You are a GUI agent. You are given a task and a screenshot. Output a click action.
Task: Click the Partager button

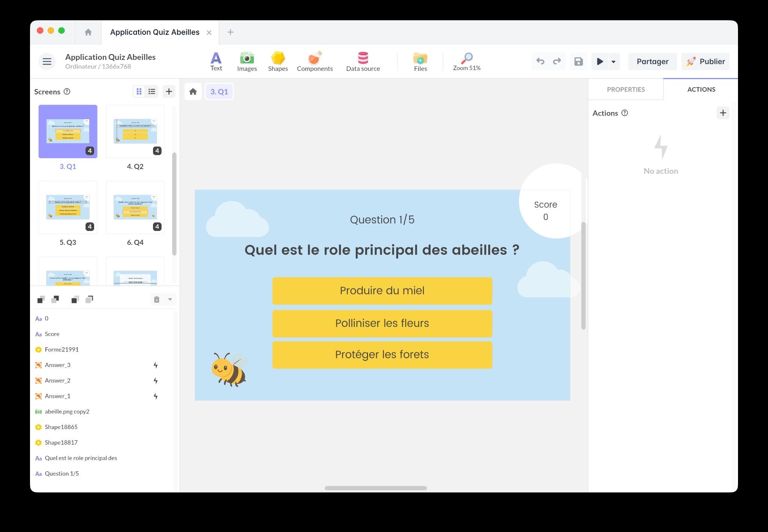tap(652, 61)
